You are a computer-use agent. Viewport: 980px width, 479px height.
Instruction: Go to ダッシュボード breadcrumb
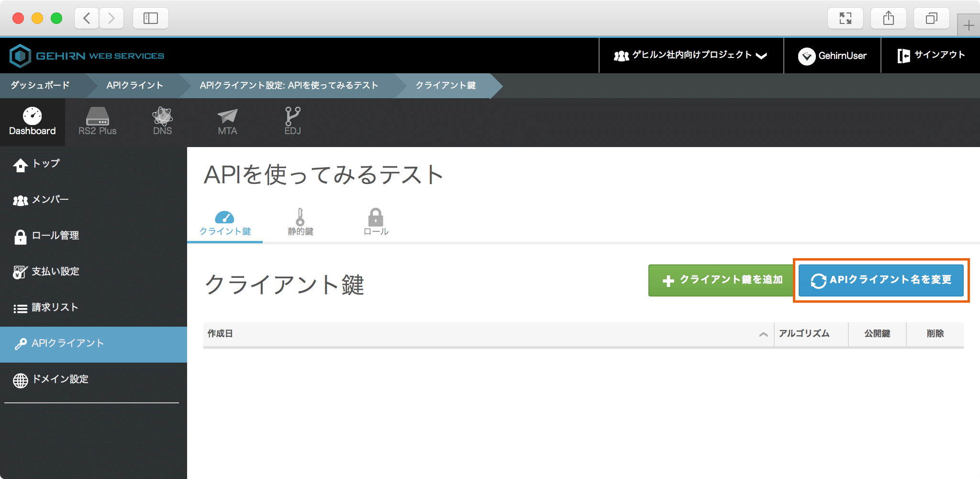[40, 85]
